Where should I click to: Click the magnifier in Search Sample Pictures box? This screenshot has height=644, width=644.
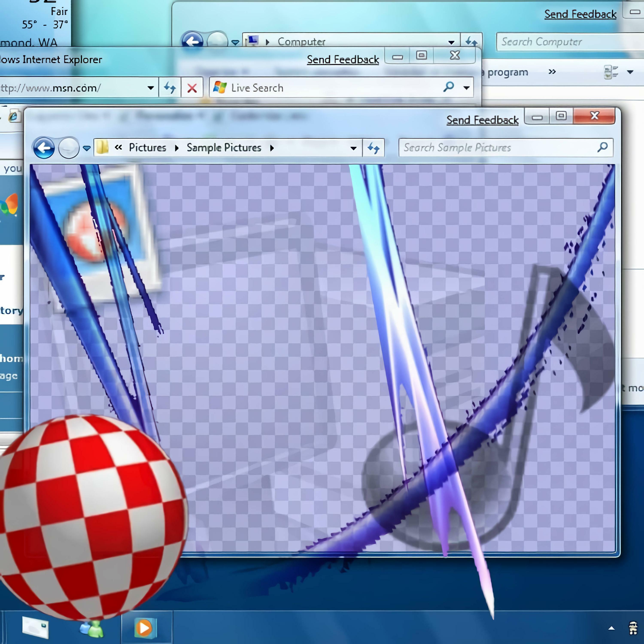(x=603, y=147)
